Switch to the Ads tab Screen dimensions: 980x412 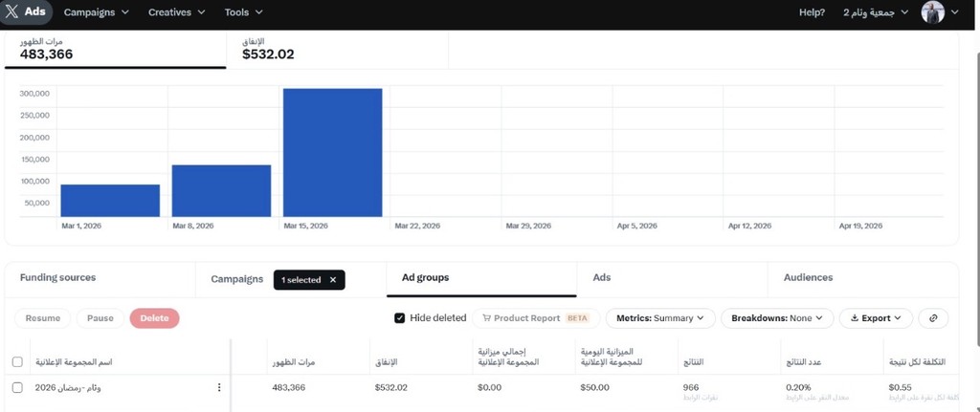pos(602,277)
